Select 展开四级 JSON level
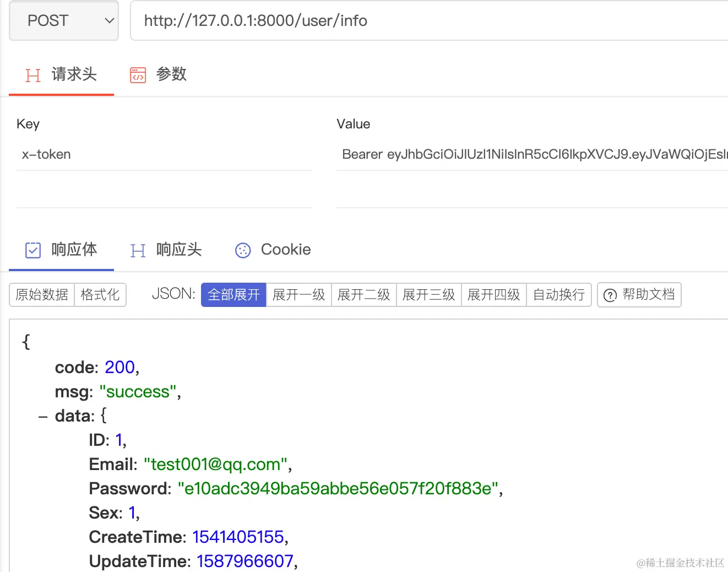The image size is (728, 572). 494,295
